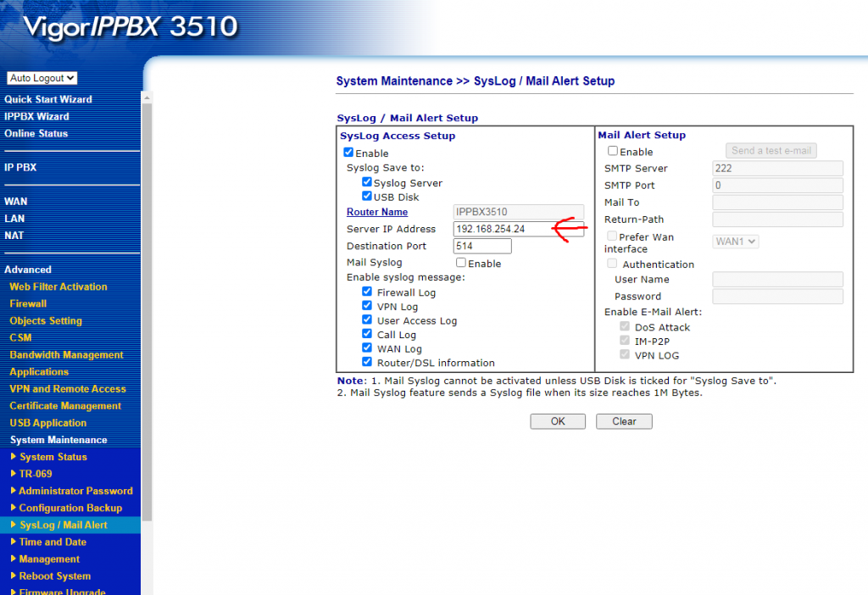The height and width of the screenshot is (595, 868).
Task: Open the Auto Logout dropdown
Action: [42, 78]
